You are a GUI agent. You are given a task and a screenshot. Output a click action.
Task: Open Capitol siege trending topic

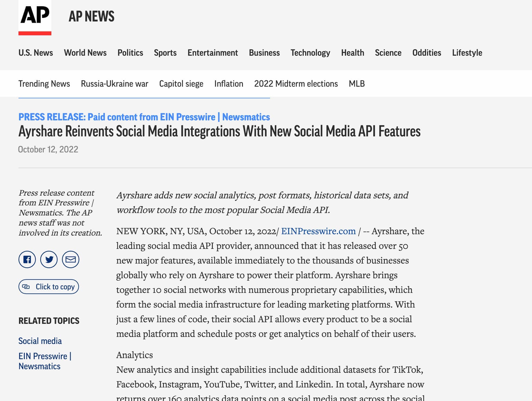tap(181, 84)
